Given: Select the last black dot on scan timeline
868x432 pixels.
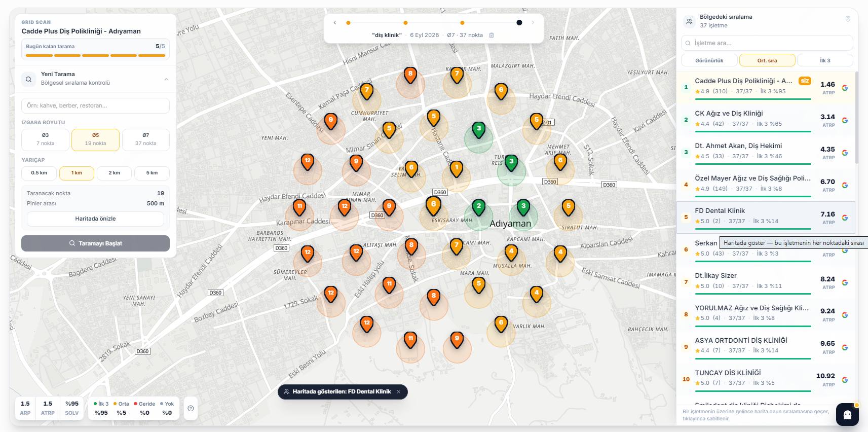Looking at the screenshot, I should tap(519, 23).
